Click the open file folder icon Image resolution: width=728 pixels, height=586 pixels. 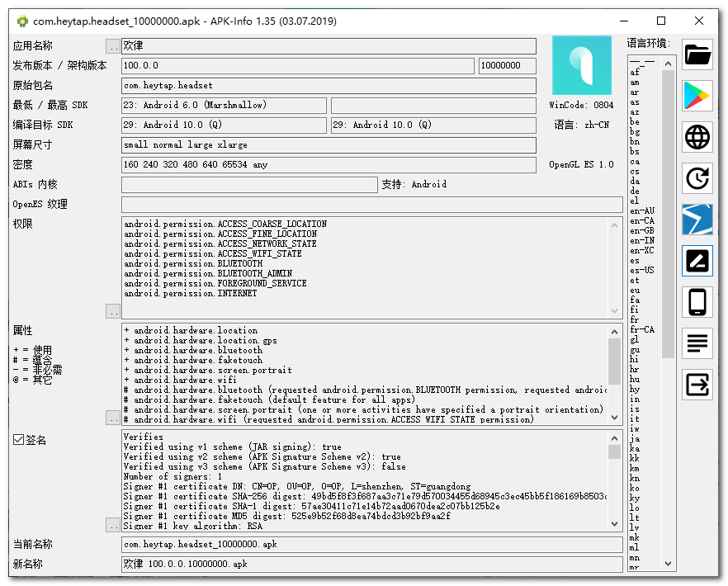pos(697,55)
